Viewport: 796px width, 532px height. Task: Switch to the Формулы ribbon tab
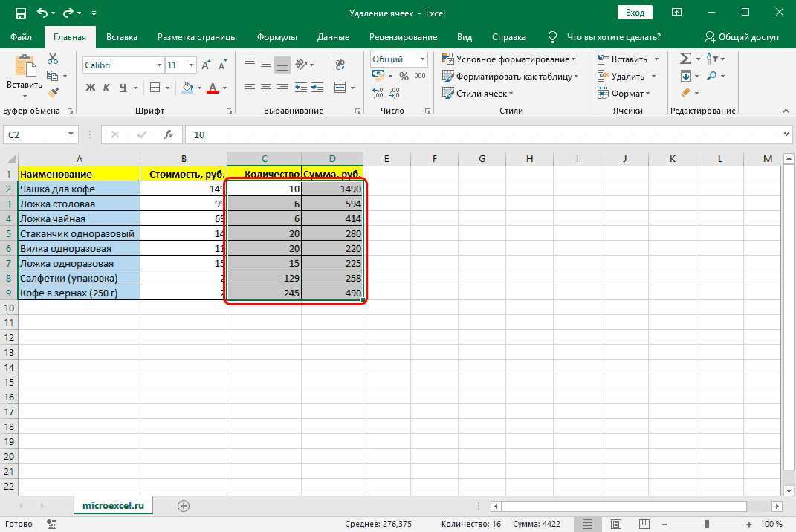pos(276,37)
